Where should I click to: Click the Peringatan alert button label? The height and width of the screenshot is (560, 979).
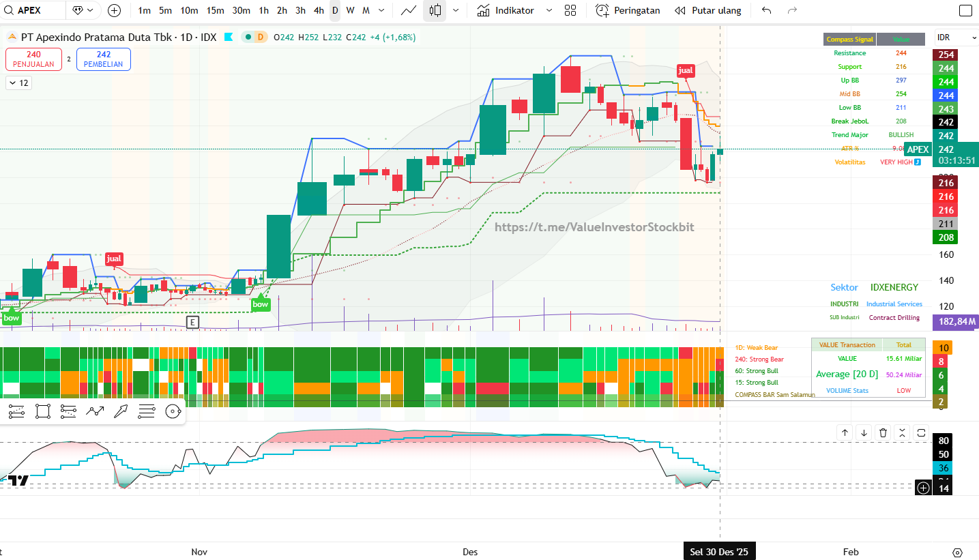click(x=637, y=10)
